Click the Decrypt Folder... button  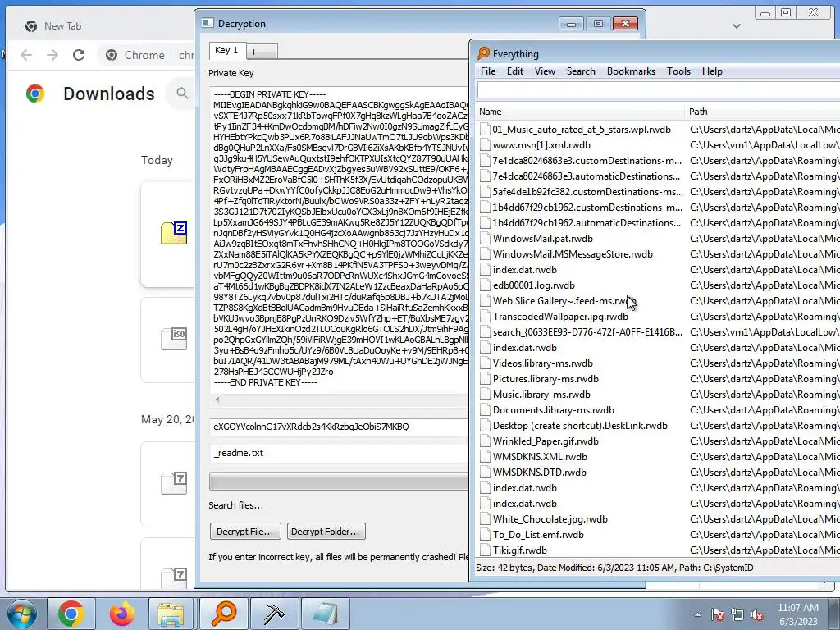click(326, 532)
